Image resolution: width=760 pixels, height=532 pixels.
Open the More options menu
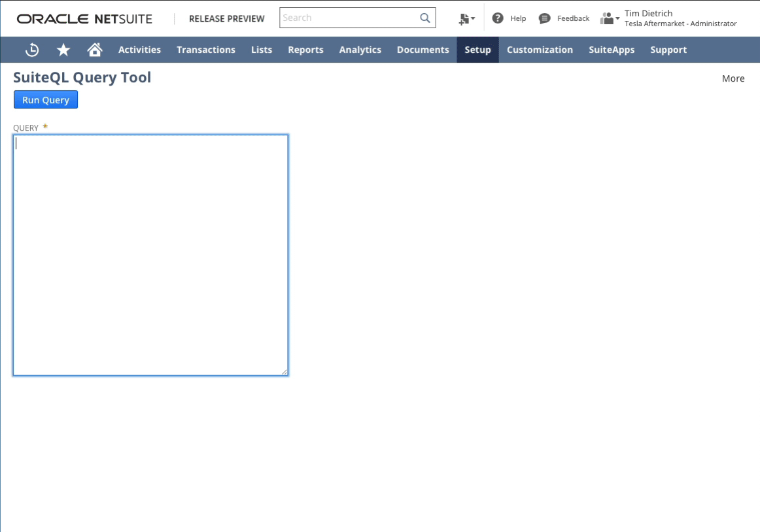[733, 78]
